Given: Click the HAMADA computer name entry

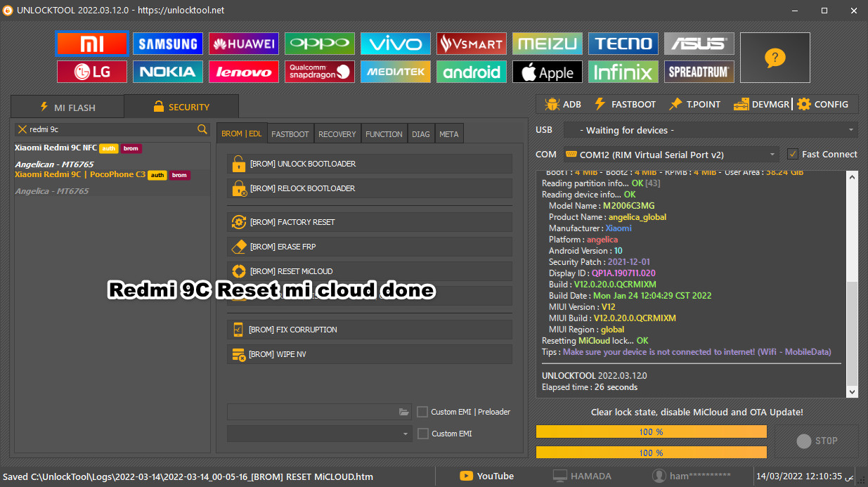Looking at the screenshot, I should click(583, 476).
